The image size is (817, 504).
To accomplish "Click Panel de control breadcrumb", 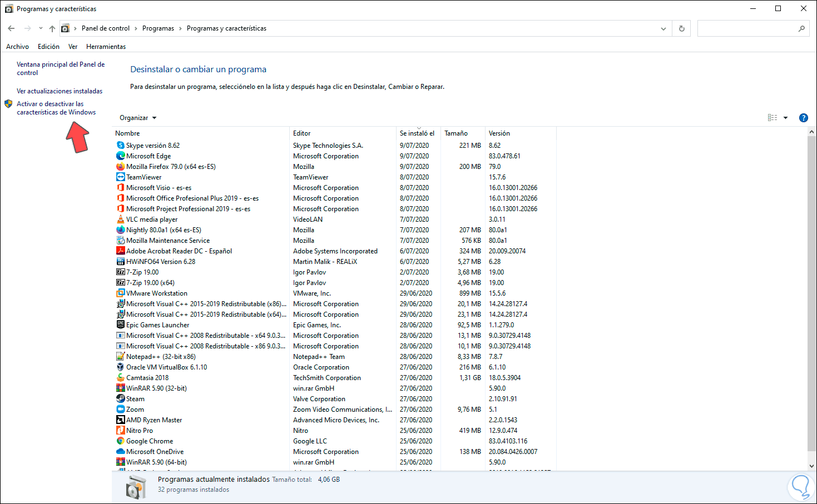I will (x=106, y=28).
